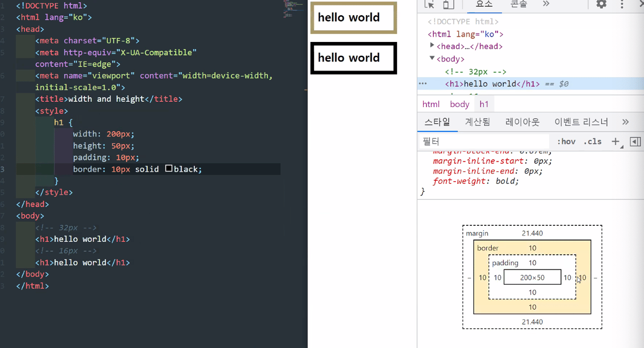
Task: Show more DevTools main tabs chevron
Action: (x=546, y=4)
